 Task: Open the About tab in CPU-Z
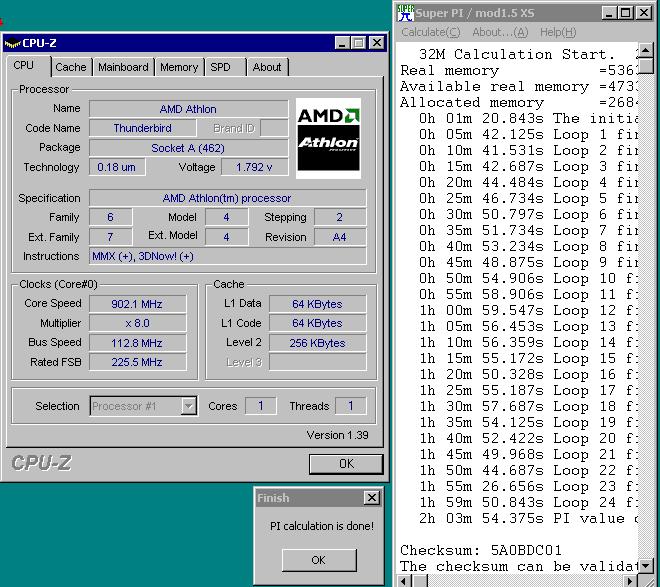[267, 67]
